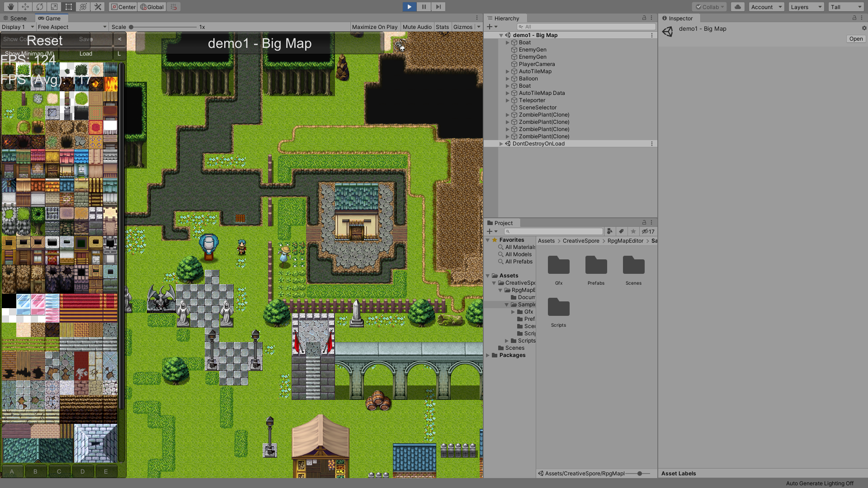This screenshot has height=488, width=868.
Task: Open the Account dropdown
Action: tap(766, 7)
